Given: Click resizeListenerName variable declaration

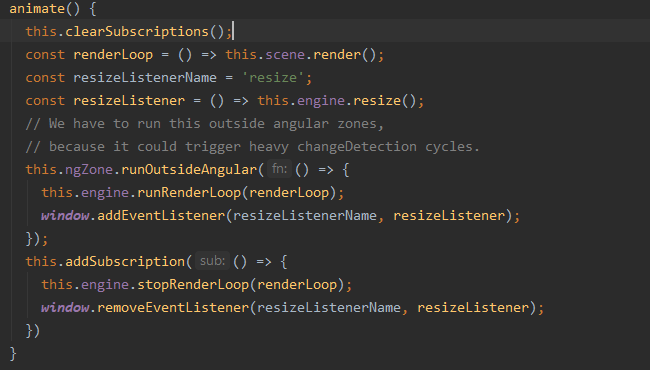Looking at the screenshot, I should point(145,77).
